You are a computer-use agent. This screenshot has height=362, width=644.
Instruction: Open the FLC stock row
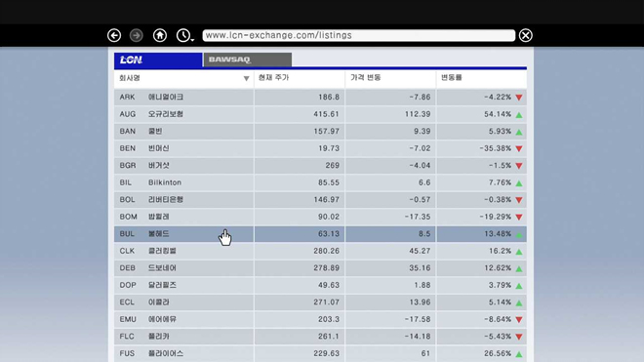[320, 337]
